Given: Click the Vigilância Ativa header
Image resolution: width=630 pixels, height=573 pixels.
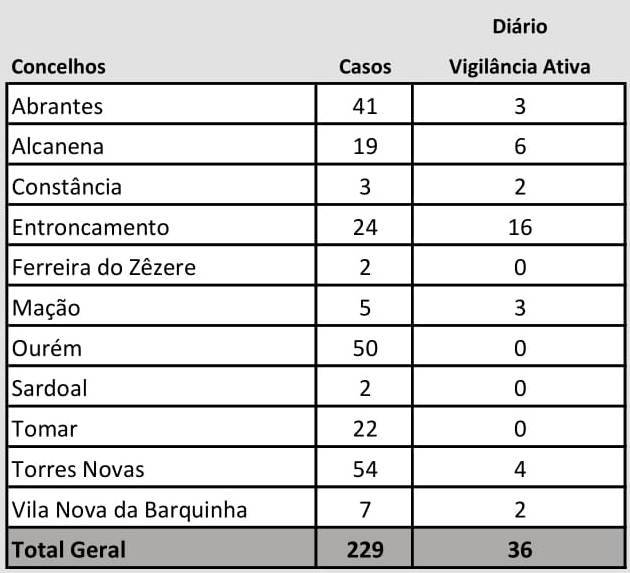Looking at the screenshot, I should (520, 67).
